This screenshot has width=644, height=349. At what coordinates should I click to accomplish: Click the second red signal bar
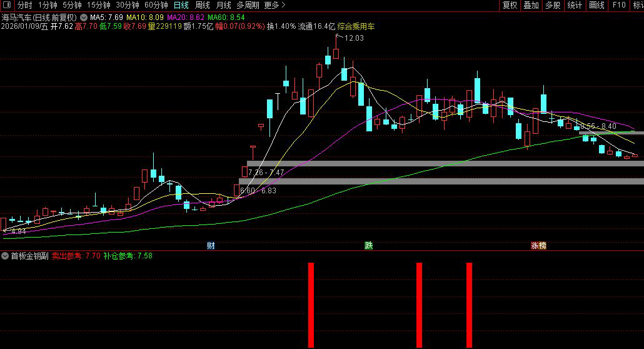pos(419,305)
